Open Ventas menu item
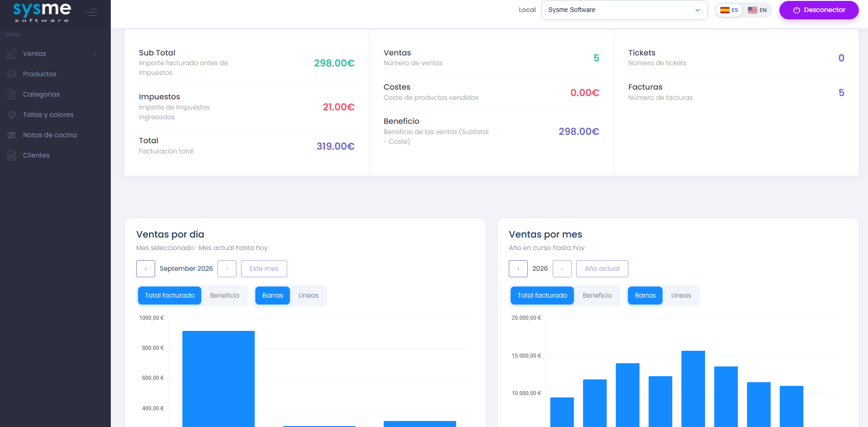This screenshot has width=868, height=427. 55,54
